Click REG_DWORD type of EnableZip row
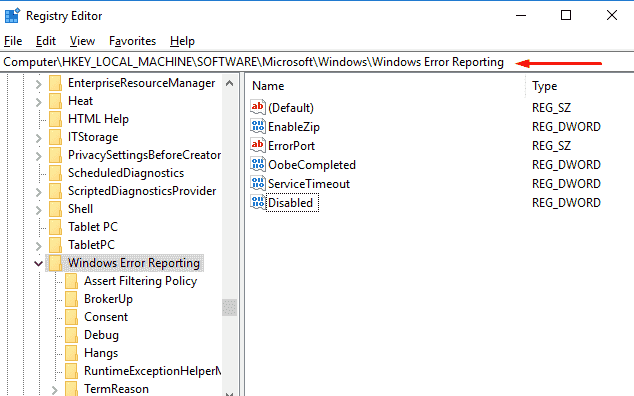This screenshot has width=634, height=396. pyautogui.click(x=566, y=127)
